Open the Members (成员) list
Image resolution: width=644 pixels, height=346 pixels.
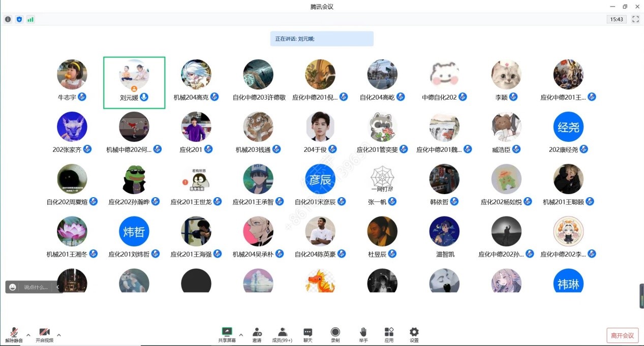click(282, 334)
